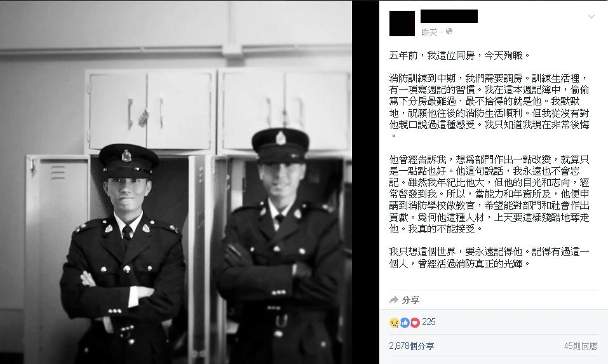Click the paragraph starting 消防訓練到中期
The height and width of the screenshot is (364, 608).
[489, 107]
